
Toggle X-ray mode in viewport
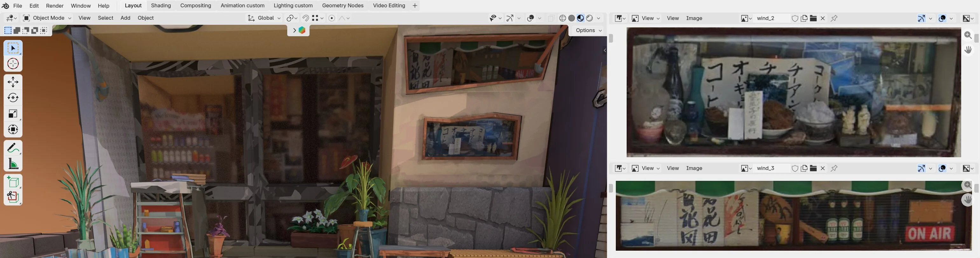551,18
